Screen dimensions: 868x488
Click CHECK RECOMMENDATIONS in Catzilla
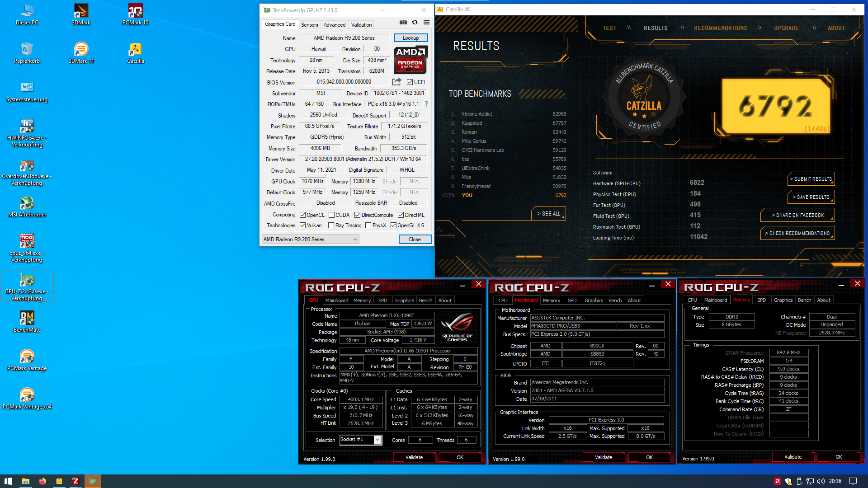pos(797,233)
